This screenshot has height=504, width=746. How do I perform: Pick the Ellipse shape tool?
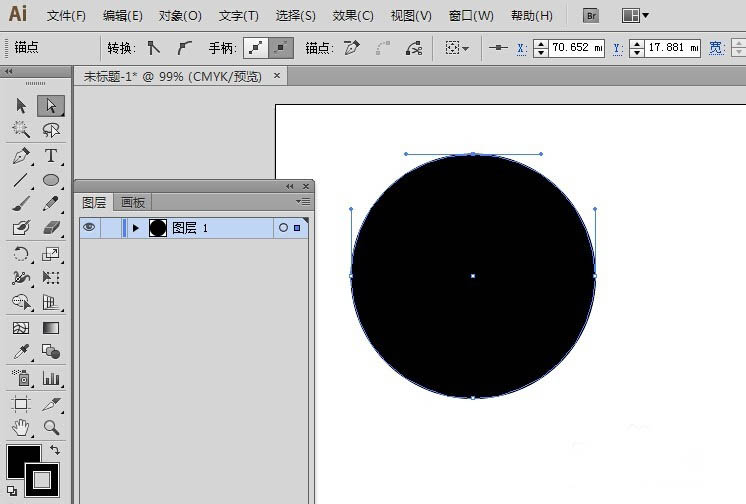(x=51, y=180)
